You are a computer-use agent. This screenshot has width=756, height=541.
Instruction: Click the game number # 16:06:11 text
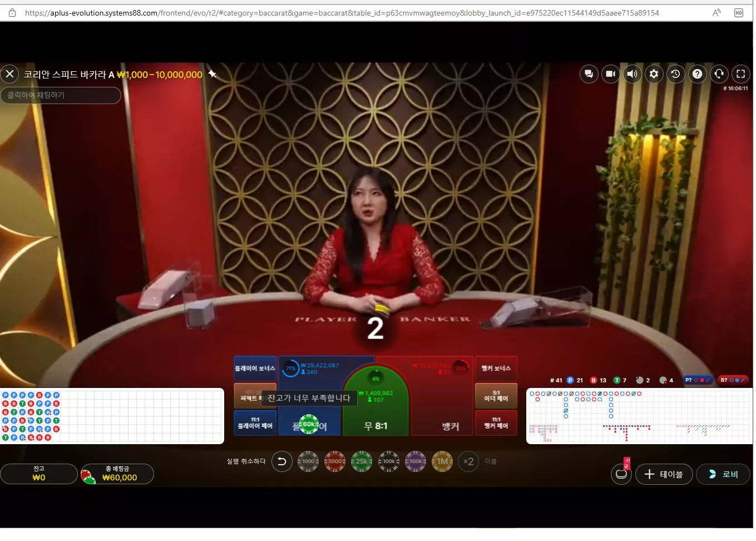(x=735, y=88)
